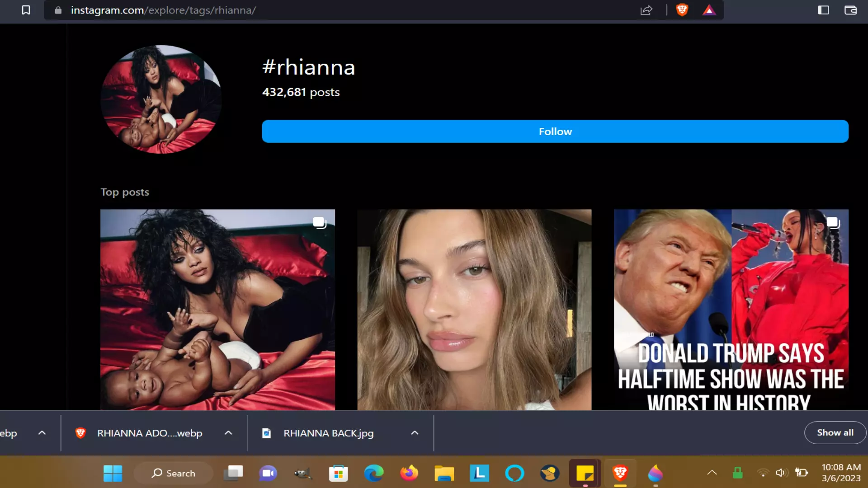Show hidden system tray icons
The width and height of the screenshot is (868, 488).
tap(712, 473)
